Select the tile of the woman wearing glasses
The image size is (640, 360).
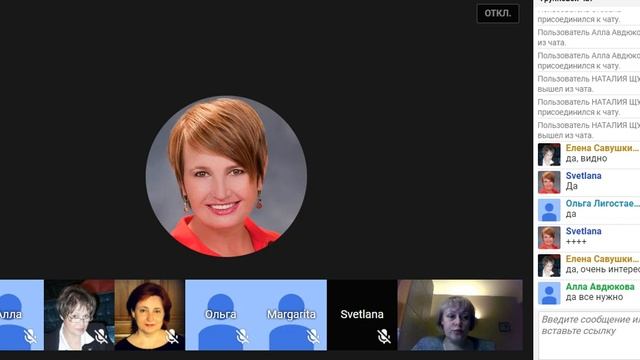pos(79,315)
